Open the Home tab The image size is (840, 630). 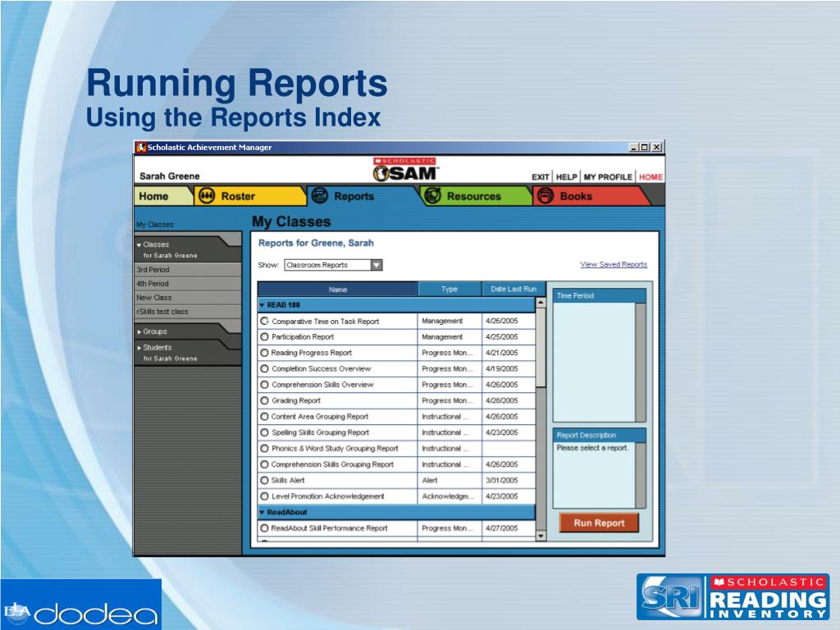point(161,196)
